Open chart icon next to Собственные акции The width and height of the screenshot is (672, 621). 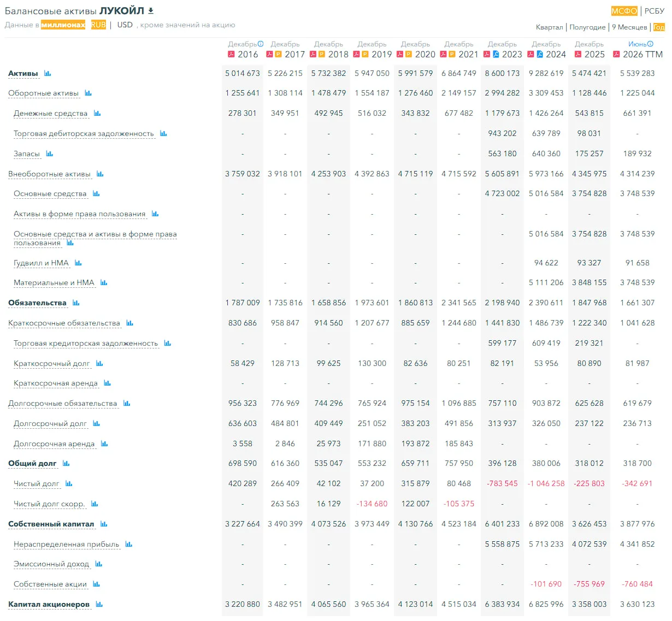pyautogui.click(x=97, y=584)
